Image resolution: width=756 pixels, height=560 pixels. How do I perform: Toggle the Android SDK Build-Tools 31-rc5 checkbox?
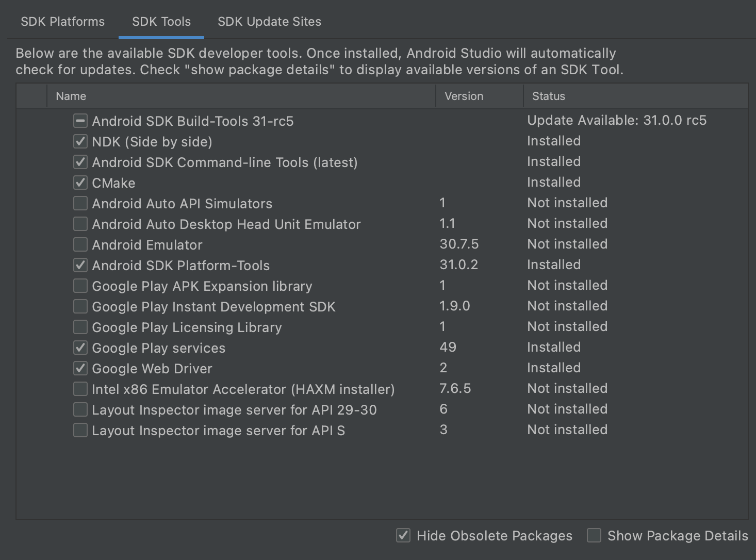coord(80,121)
